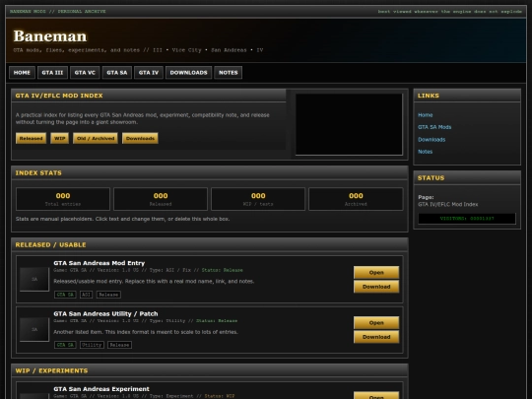Click the 'Released/usable mod entry' description text
The image size is (532, 399).
click(x=154, y=281)
